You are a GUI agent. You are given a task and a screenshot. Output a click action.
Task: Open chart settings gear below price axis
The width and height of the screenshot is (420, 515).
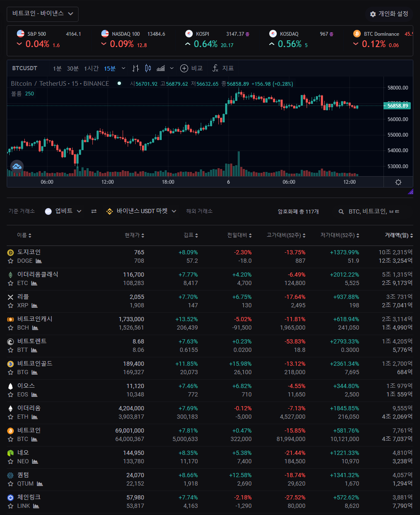398,182
